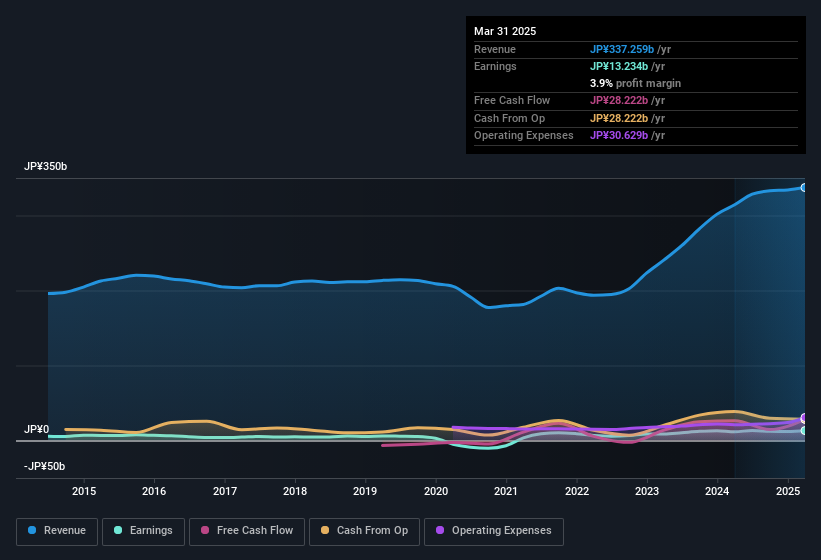Click the Earnings label in tooltip

point(495,66)
